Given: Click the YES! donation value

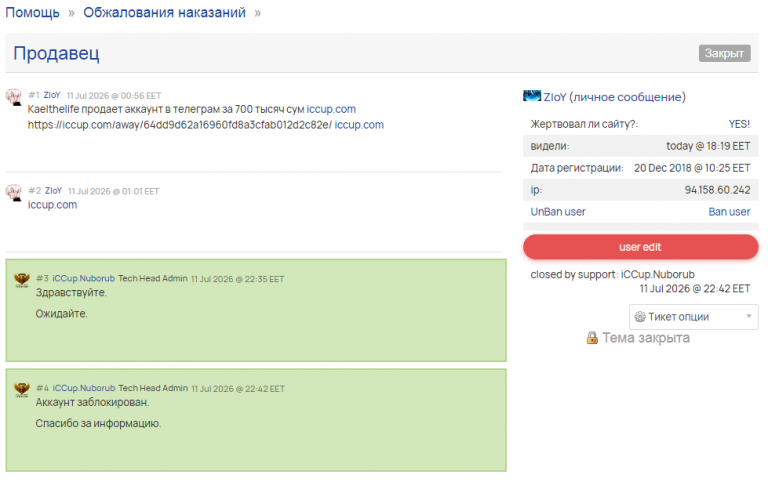Looking at the screenshot, I should [739, 124].
